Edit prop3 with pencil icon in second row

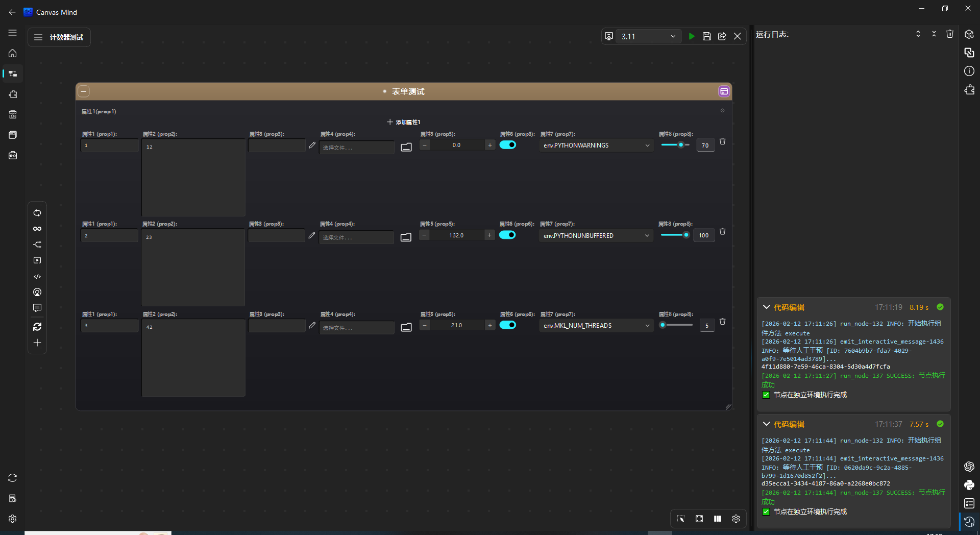click(312, 235)
